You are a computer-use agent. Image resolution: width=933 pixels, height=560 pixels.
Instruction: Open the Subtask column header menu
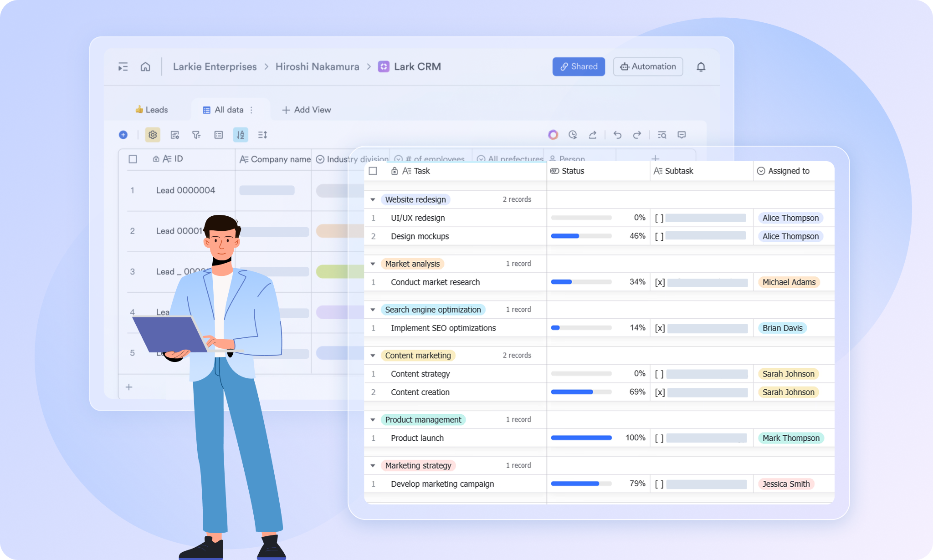click(701, 171)
